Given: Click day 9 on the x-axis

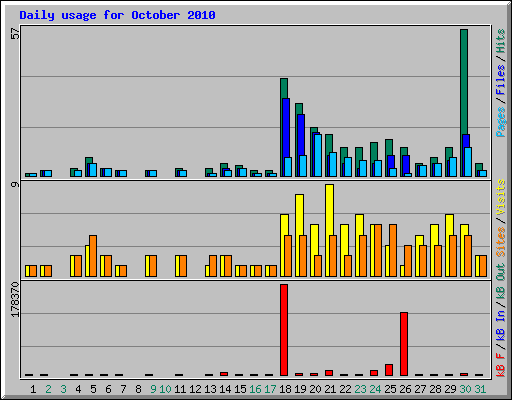Looking at the screenshot, I should point(153,389).
